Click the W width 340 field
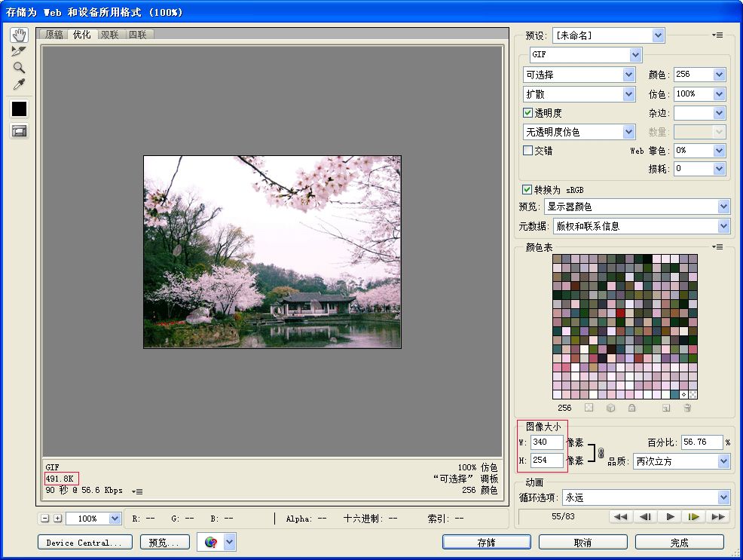The image size is (743, 560). point(546,442)
